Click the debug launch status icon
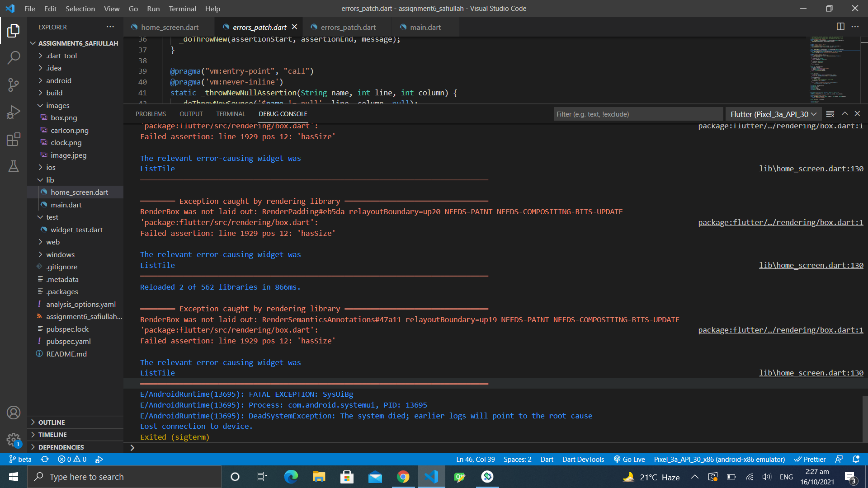The height and width of the screenshot is (488, 868). tap(99, 459)
